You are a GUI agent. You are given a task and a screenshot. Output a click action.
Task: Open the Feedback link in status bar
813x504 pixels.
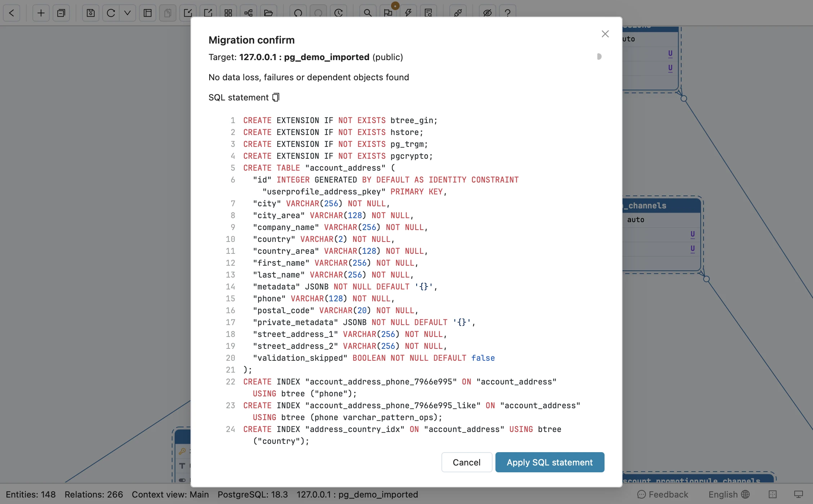663,494
